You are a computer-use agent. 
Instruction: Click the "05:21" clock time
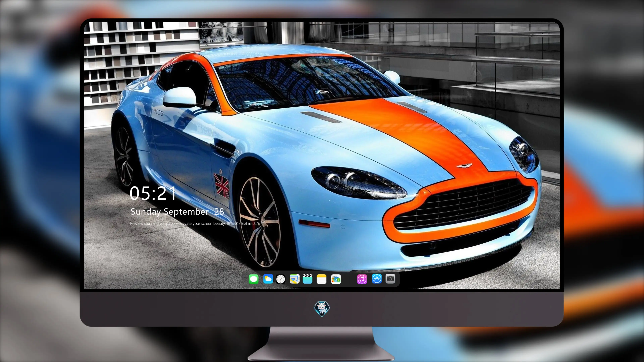pyautogui.click(x=153, y=193)
